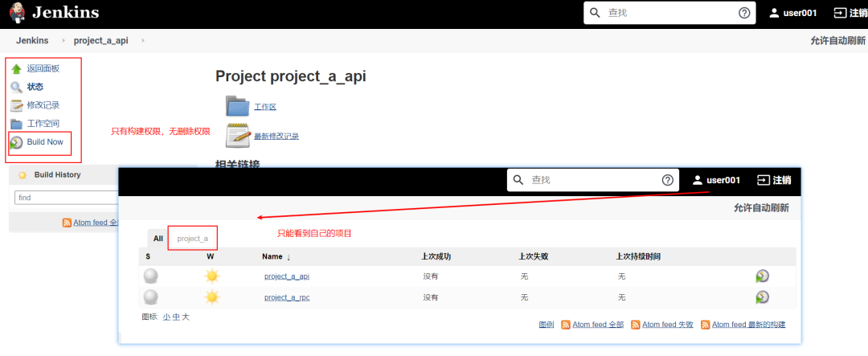
Task: Click 最新修改记录 notepad icon
Action: point(239,135)
